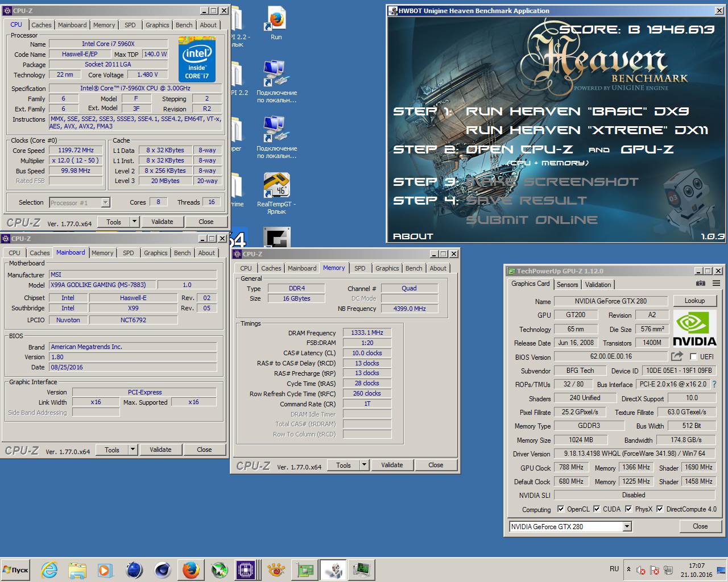Expand Tools dropdown arrow in CPU tab window
This screenshot has height=582, width=728.
pyautogui.click(x=134, y=222)
